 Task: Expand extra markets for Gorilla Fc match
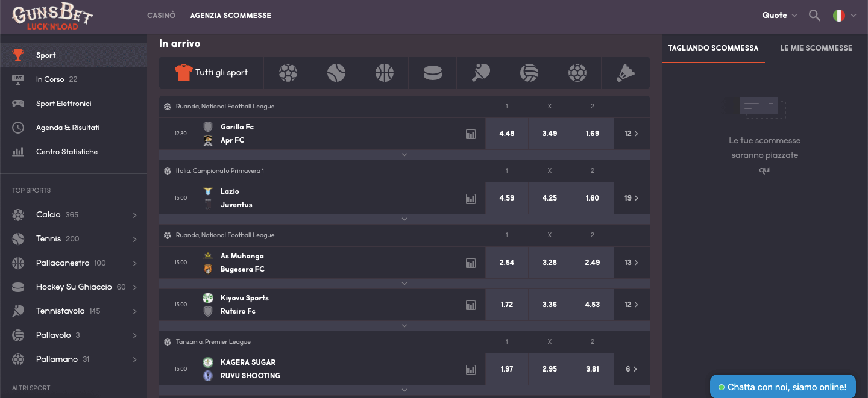click(x=404, y=154)
